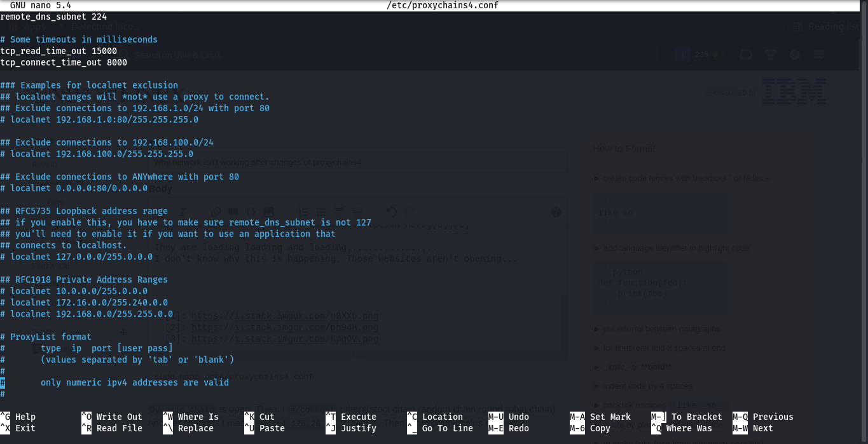
Task: Click the M-W Next shortcut
Action: point(753,428)
